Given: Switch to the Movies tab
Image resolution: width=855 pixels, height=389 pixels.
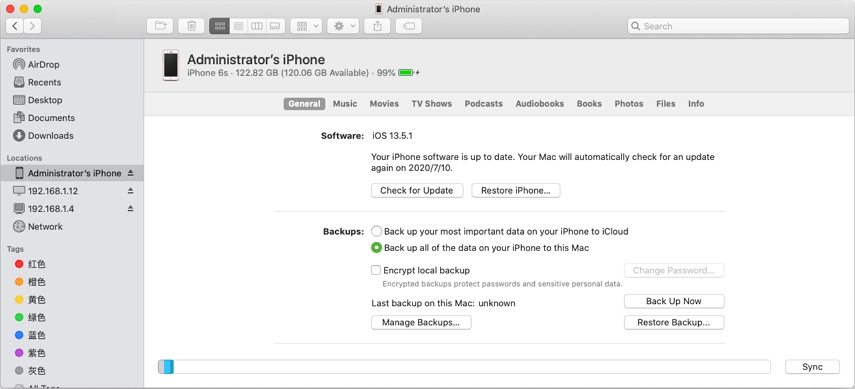Looking at the screenshot, I should click(384, 104).
